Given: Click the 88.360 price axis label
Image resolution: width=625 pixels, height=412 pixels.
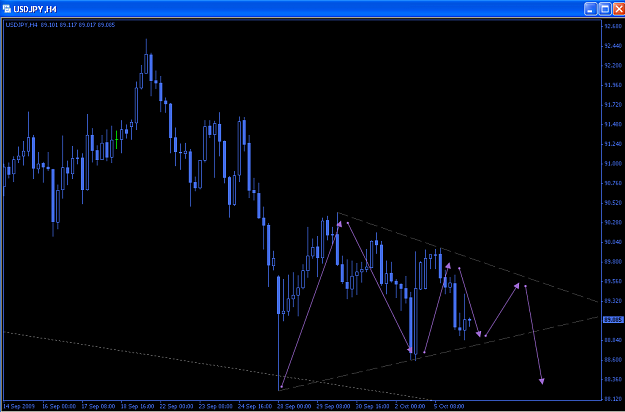Looking at the screenshot, I should [613, 379].
